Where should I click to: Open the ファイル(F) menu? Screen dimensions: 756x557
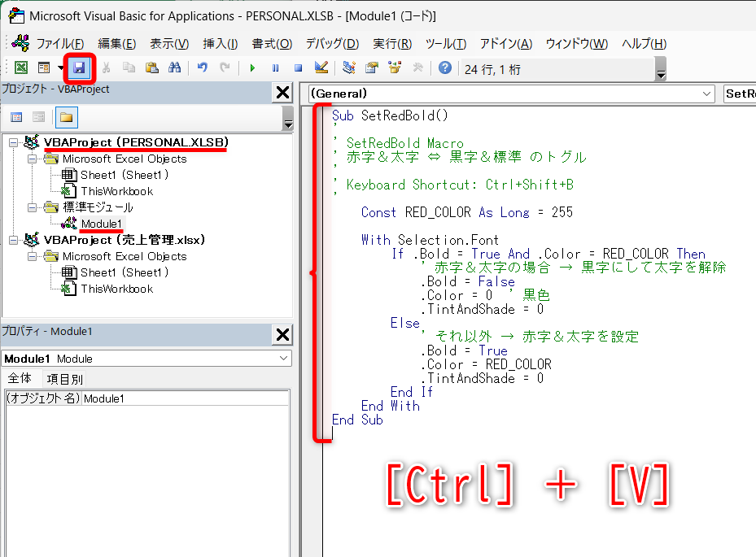[x=60, y=44]
